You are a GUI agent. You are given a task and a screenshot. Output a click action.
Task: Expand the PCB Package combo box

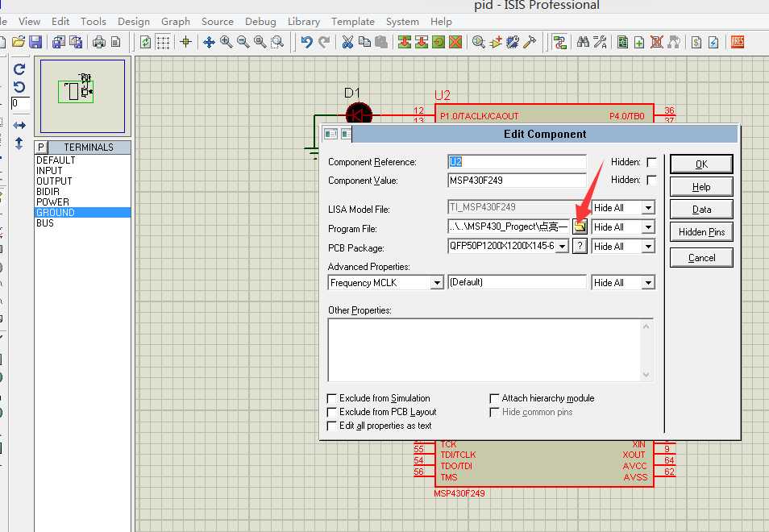point(563,246)
